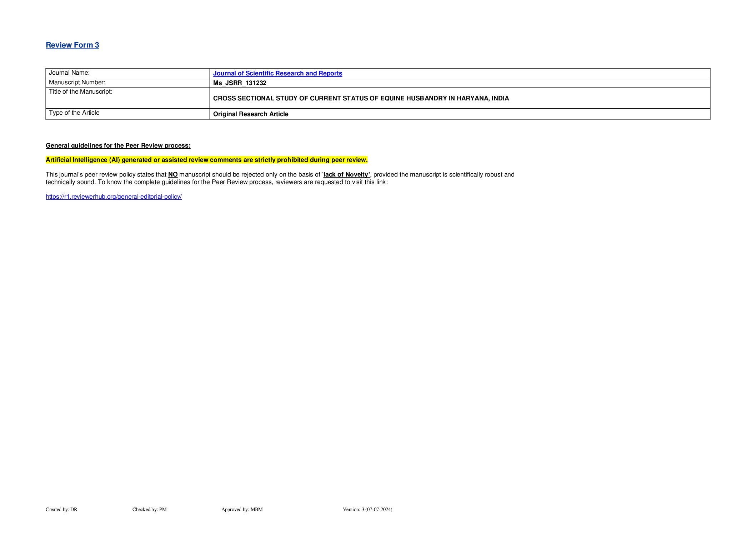Viewport: 756px width, 535px height.
Task: Open the general editorial policy URL
Action: pyautogui.click(x=114, y=197)
